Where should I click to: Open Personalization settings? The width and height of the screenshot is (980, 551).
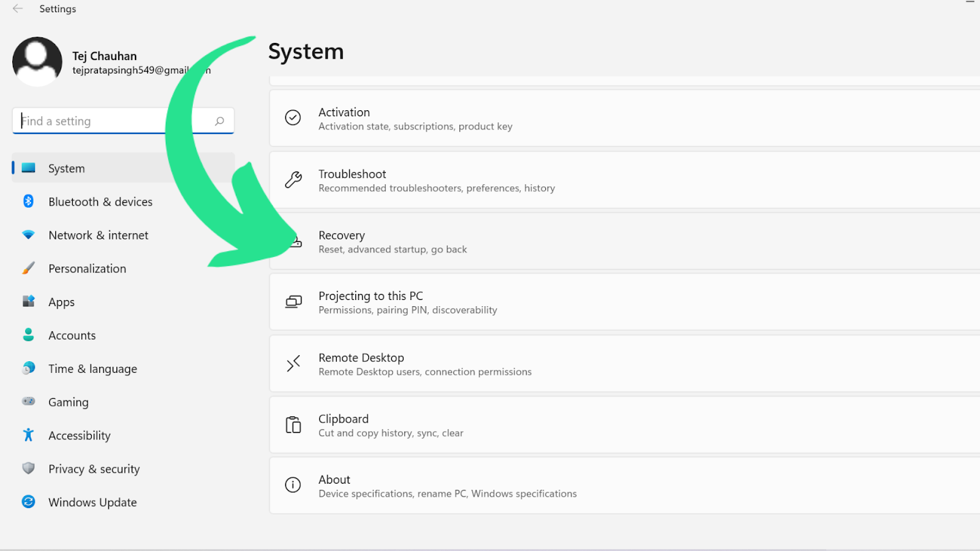pyautogui.click(x=123, y=268)
